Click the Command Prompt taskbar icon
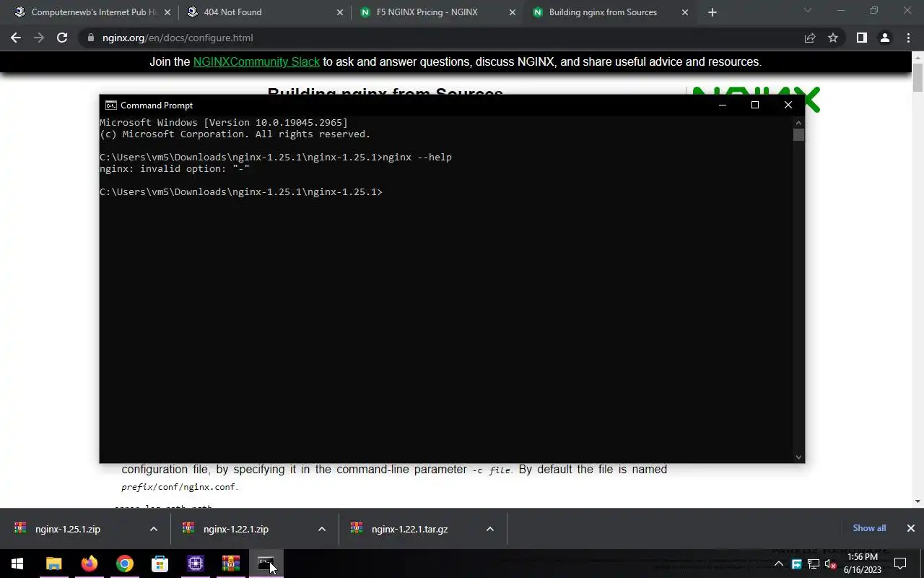 click(266, 564)
